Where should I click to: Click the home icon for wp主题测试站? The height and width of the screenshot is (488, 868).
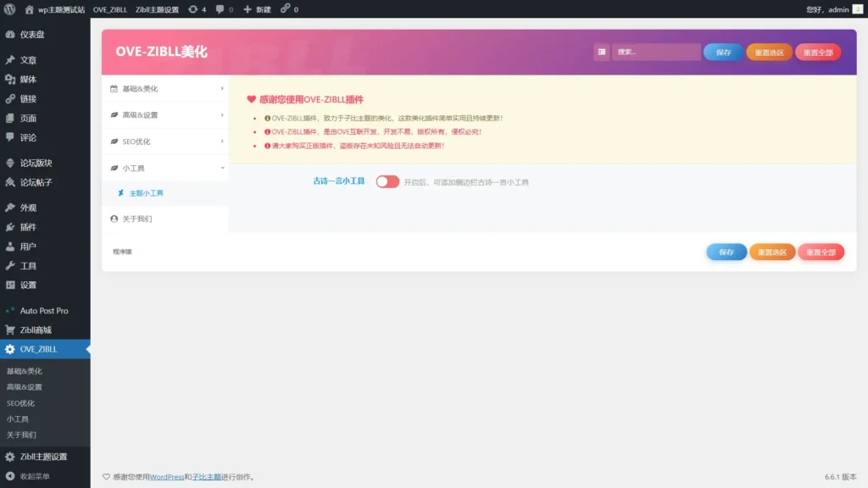(29, 9)
